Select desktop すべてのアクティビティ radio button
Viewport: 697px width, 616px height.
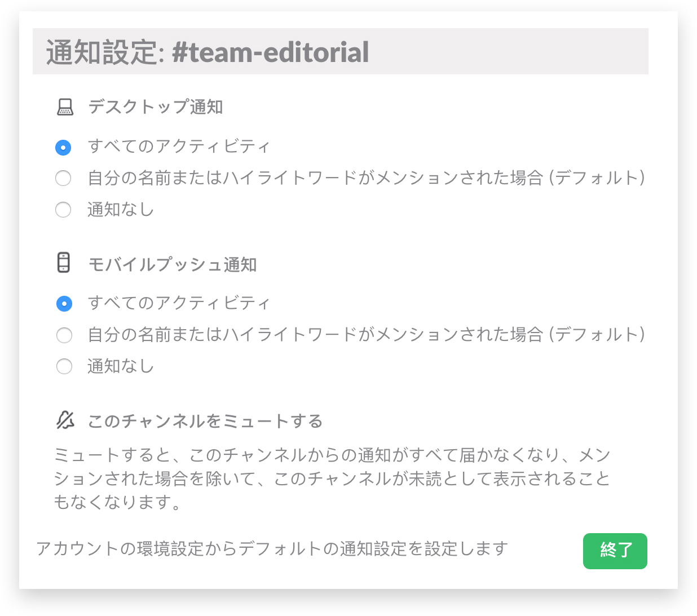click(x=63, y=148)
